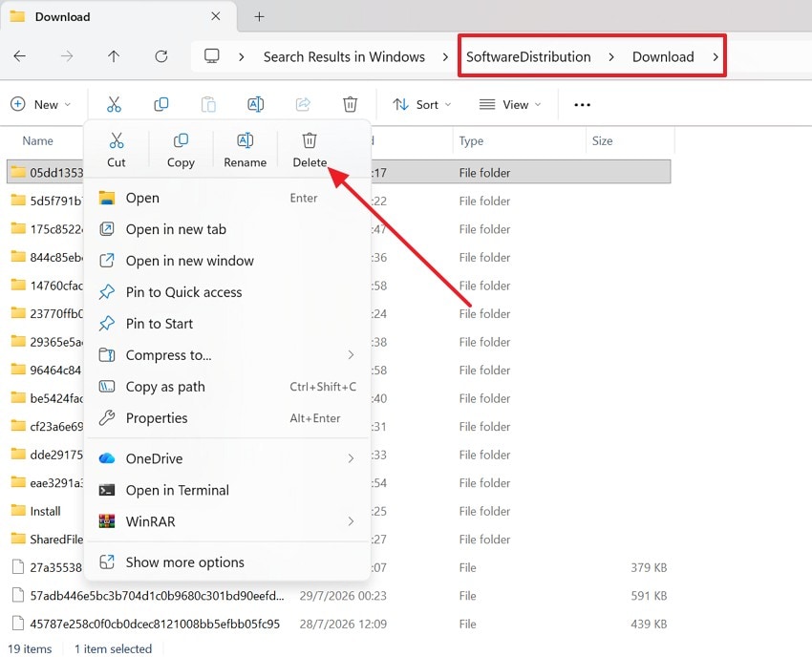Expand chevron after Download breadcrumb

716,57
